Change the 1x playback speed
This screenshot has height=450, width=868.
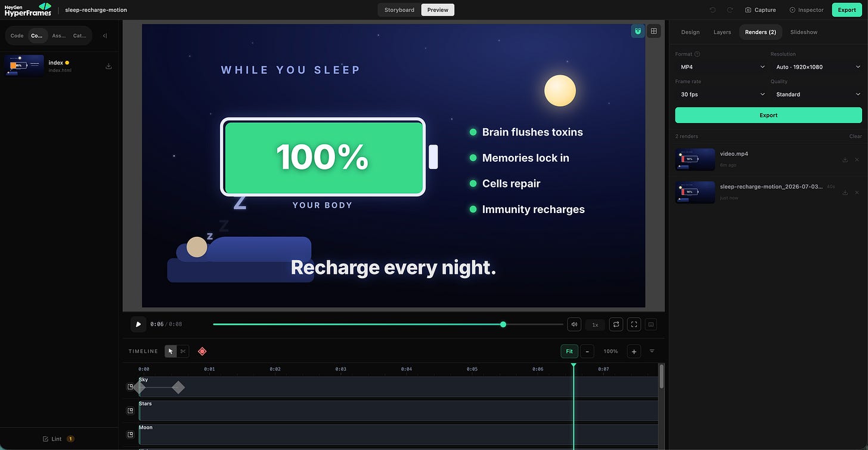click(x=595, y=325)
